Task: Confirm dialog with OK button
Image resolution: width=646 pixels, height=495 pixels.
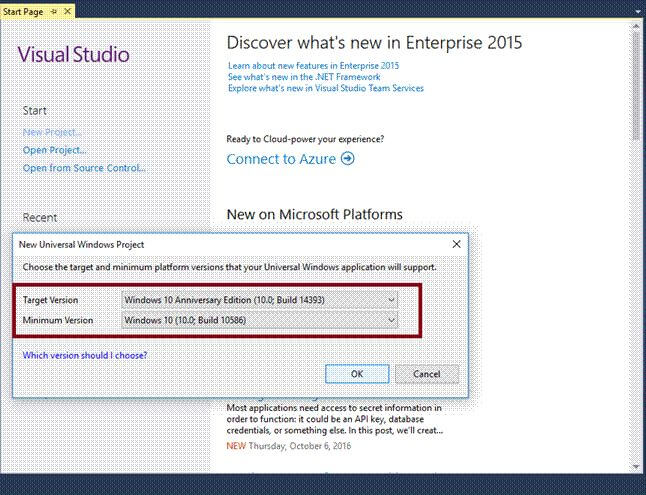Action: [x=357, y=374]
